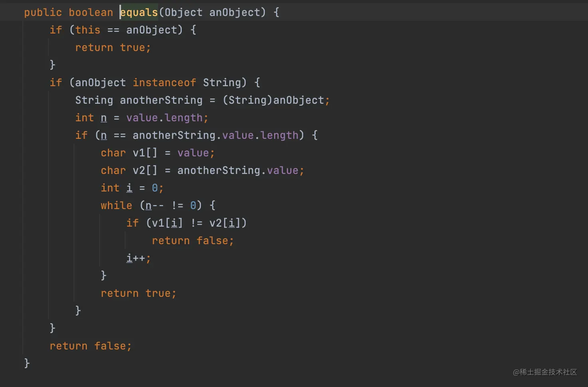This screenshot has width=588, height=387.
Task: Click the first return true statement
Action: coord(113,47)
